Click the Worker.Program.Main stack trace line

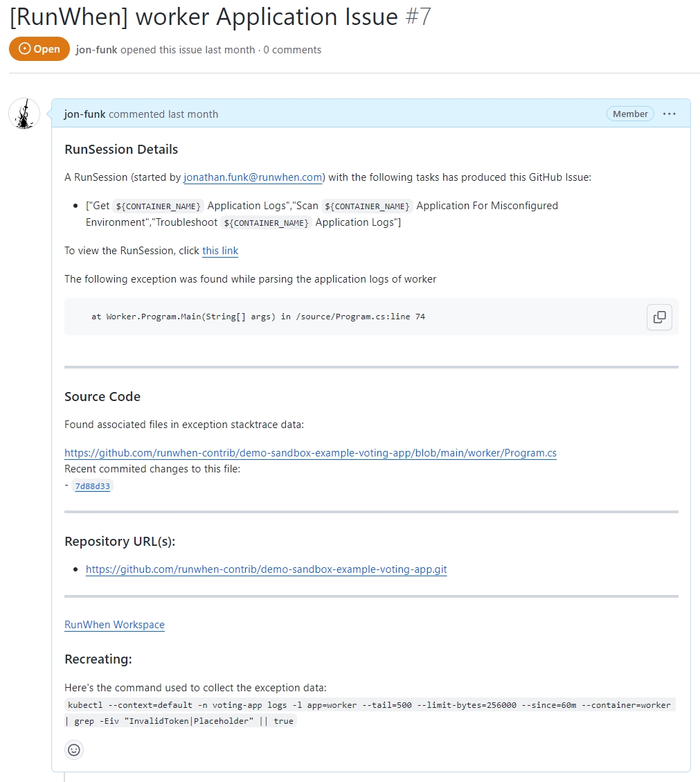[x=258, y=317]
